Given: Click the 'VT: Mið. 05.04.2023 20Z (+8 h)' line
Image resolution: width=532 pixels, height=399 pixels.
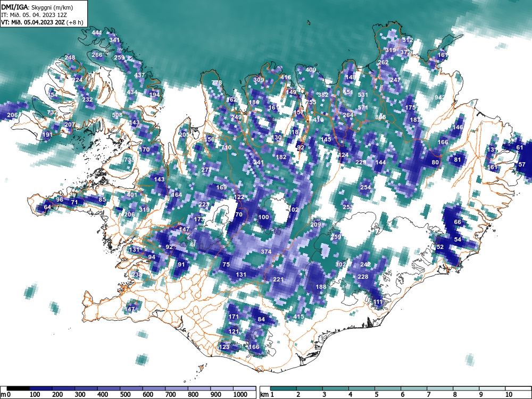Looking at the screenshot, I should tap(41, 22).
